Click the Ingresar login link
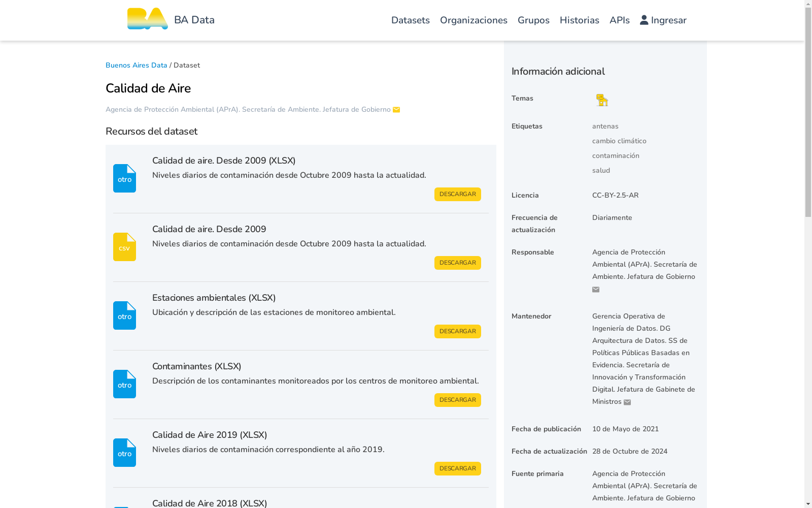Screen dimensions: 812x508 tap(663, 20)
